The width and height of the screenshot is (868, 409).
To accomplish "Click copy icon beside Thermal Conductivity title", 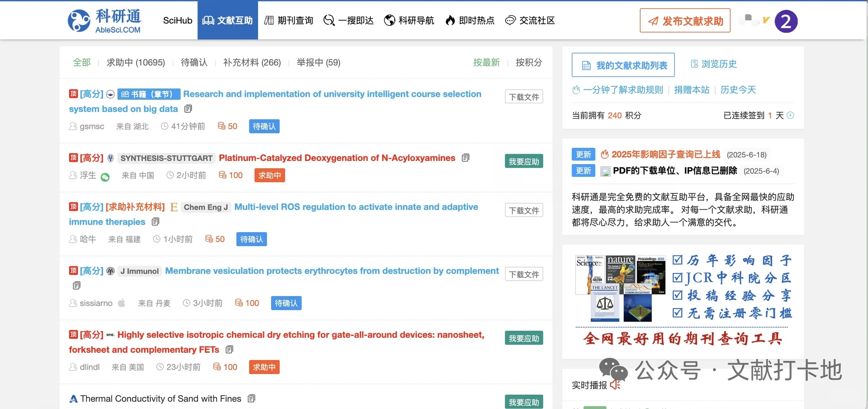I will (251, 398).
